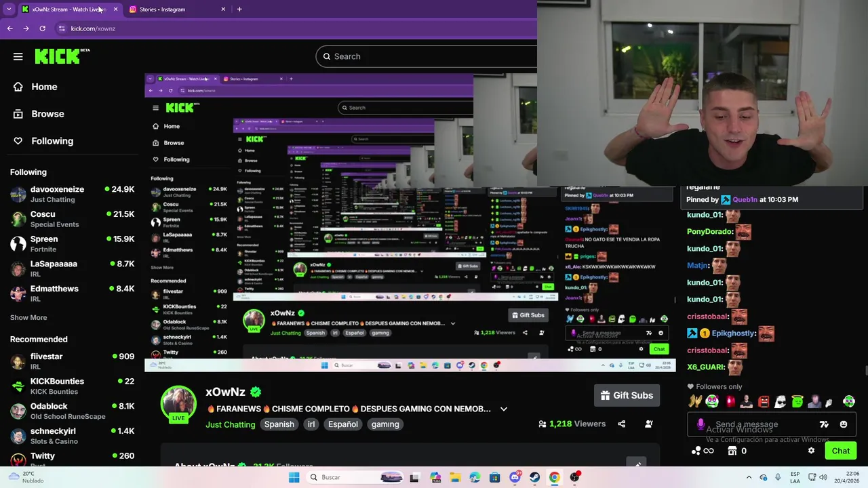
Task: Click the purple microphone icon in chat box
Action: (701, 424)
